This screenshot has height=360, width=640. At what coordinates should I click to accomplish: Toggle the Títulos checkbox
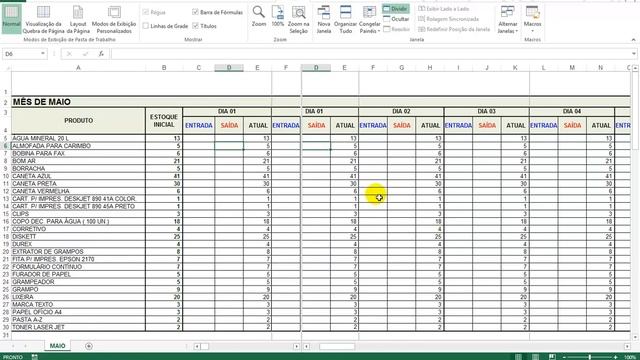(195, 26)
